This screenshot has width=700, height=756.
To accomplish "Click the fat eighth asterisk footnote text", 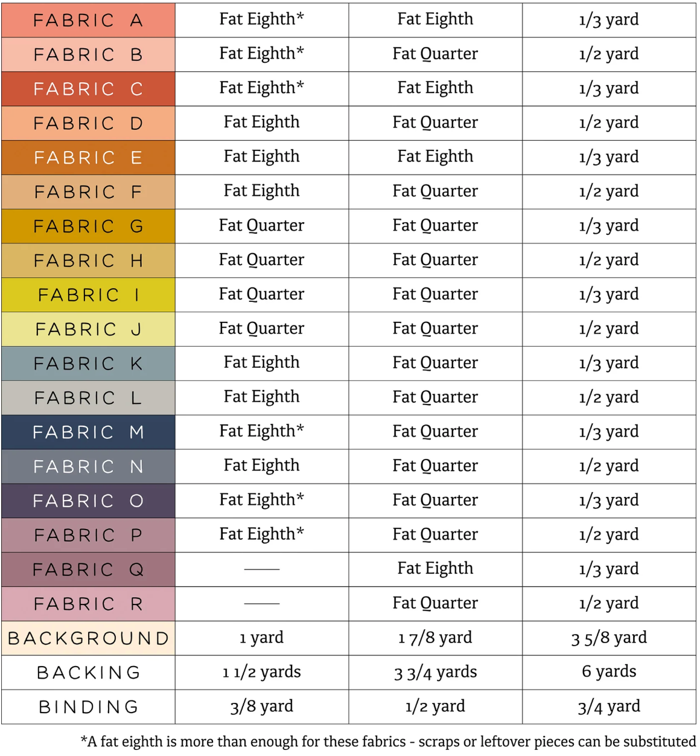I will pyautogui.click(x=388, y=742).
